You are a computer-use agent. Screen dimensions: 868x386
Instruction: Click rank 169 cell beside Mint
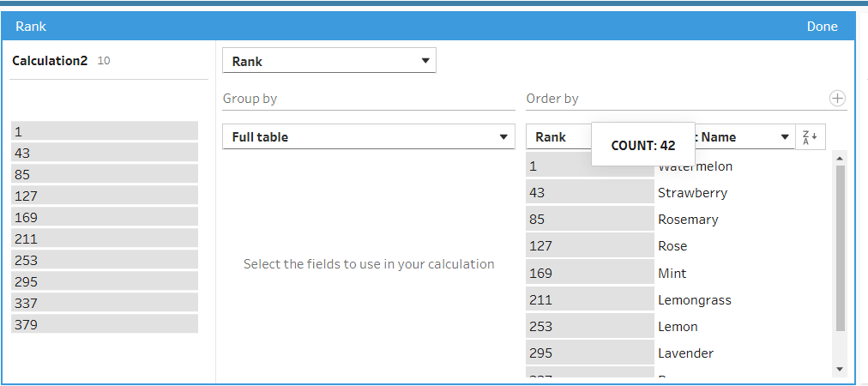coord(589,273)
